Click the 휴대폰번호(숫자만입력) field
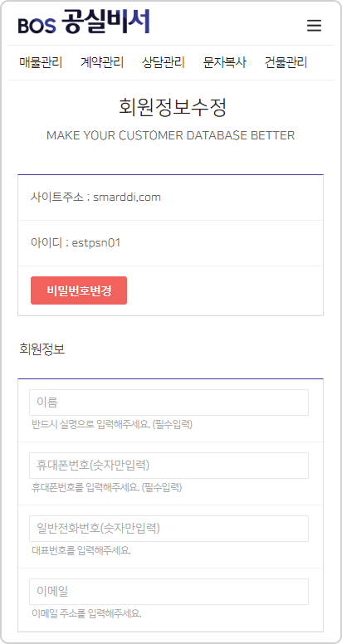The image size is (342, 644). (x=169, y=466)
